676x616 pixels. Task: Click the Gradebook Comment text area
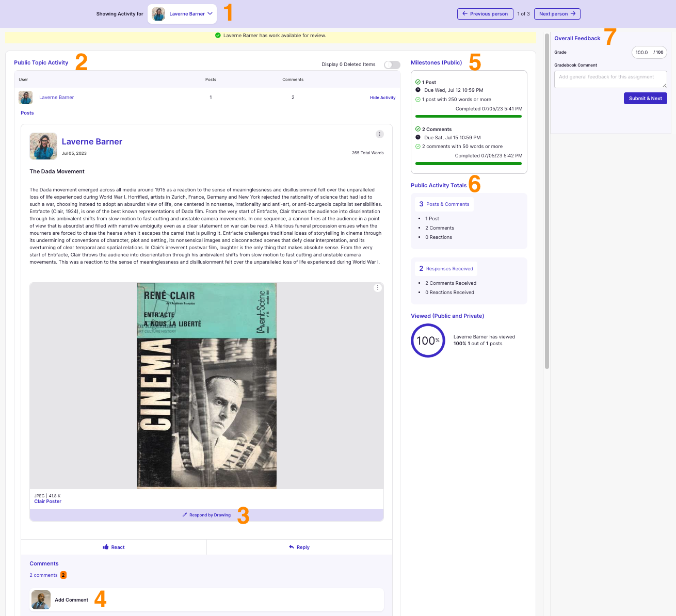point(610,79)
